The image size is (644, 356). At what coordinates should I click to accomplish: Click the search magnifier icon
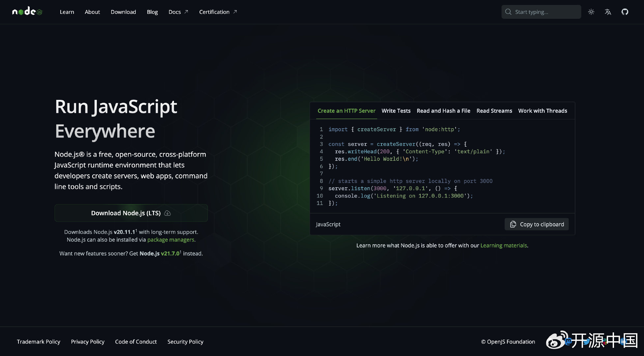(x=508, y=12)
